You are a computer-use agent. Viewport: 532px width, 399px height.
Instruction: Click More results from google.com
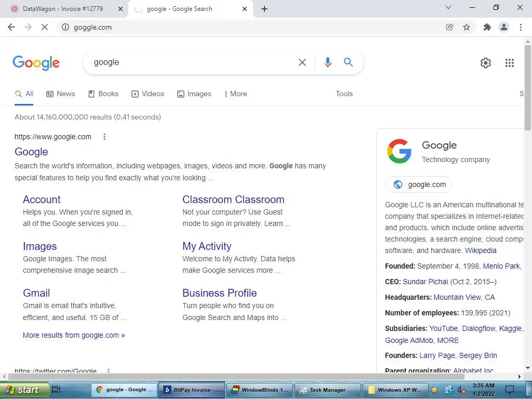(x=74, y=335)
